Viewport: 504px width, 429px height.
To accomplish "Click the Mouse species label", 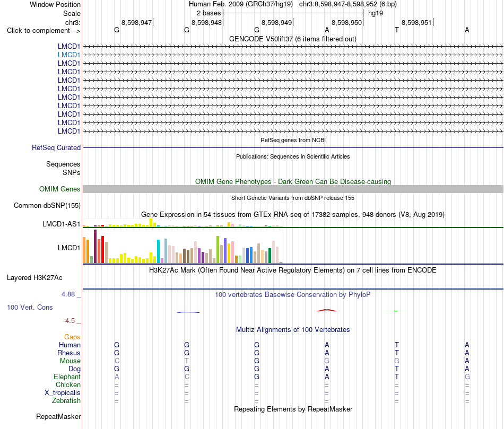I will coord(70,361).
